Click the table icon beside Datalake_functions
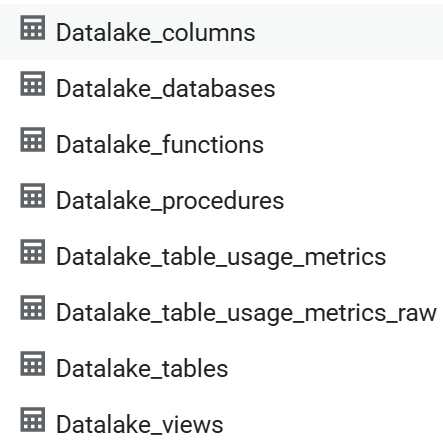The width and height of the screenshot is (443, 447). [33, 140]
